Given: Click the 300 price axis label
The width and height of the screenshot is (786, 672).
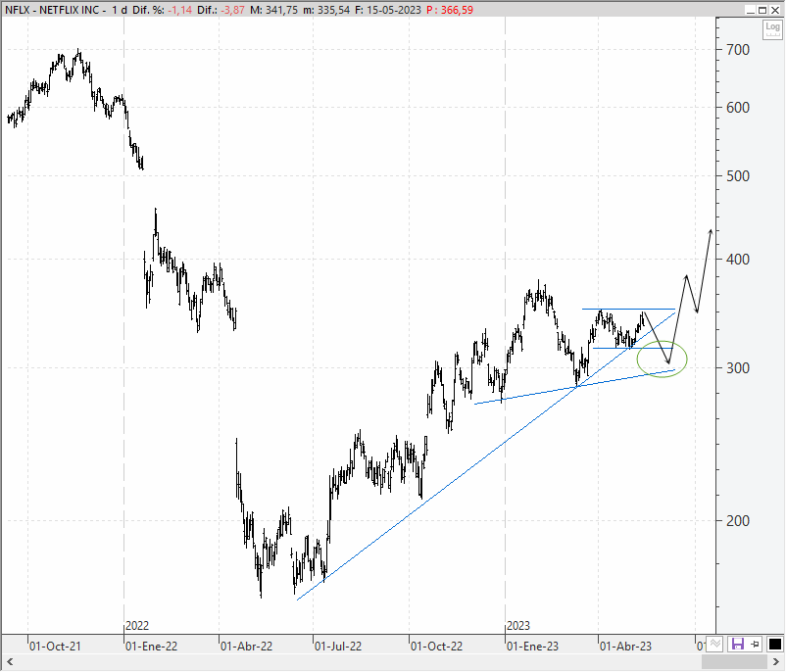Looking at the screenshot, I should coord(738,367).
